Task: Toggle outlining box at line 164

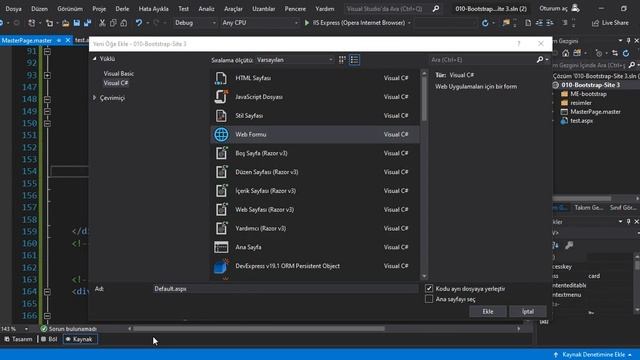Action: [47, 291]
